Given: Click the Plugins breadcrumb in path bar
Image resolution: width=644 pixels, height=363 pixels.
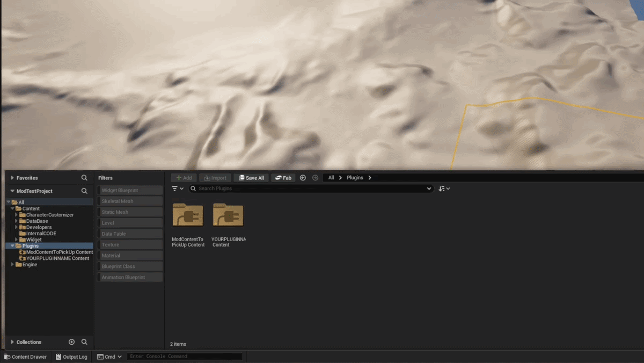Looking at the screenshot, I should coord(355,178).
